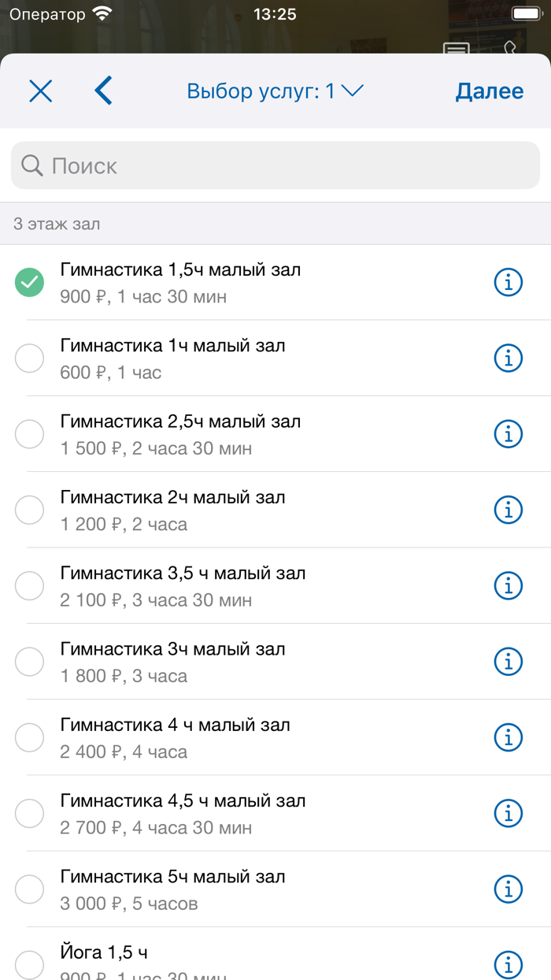Open info for Гимнастика 2,5ч малый зал
The image size is (551, 980).
[x=508, y=433]
